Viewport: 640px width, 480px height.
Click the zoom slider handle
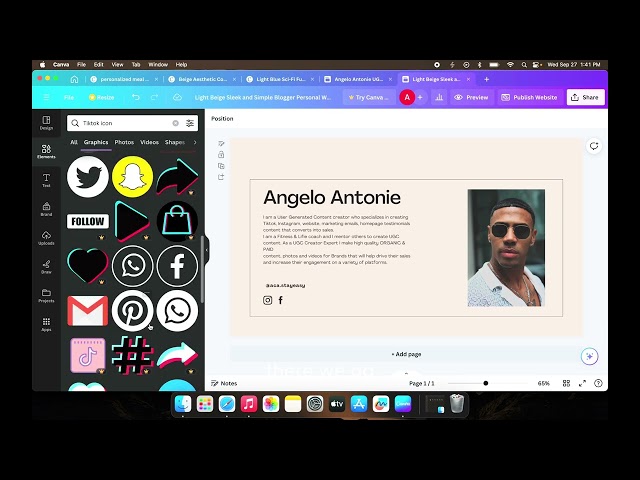(x=486, y=383)
